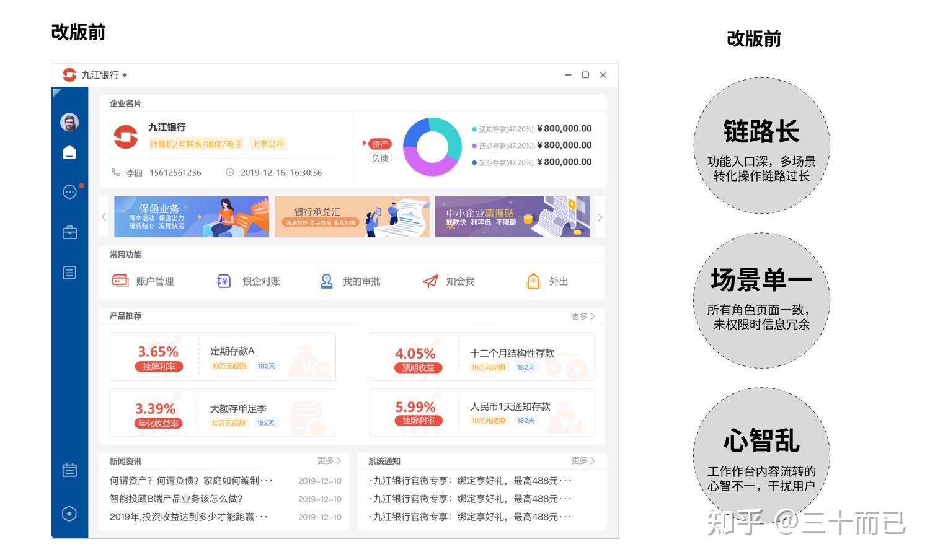
Task: Click the previous banner arrow
Action: click(x=104, y=217)
